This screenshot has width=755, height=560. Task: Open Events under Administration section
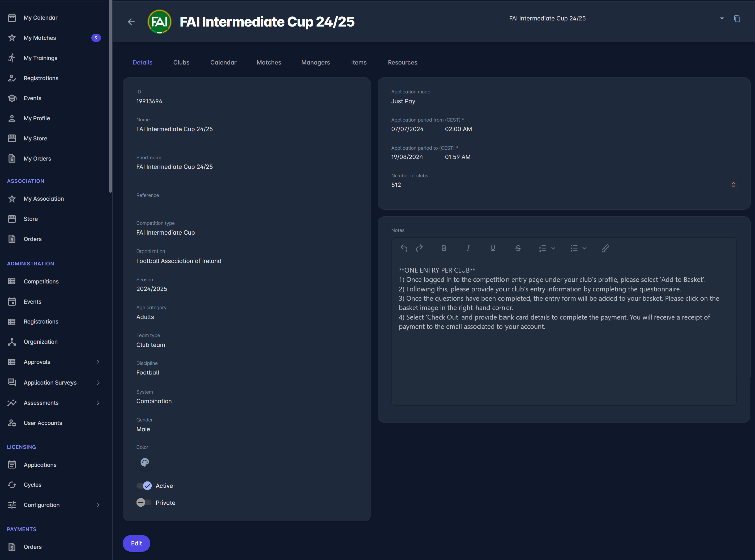click(33, 302)
